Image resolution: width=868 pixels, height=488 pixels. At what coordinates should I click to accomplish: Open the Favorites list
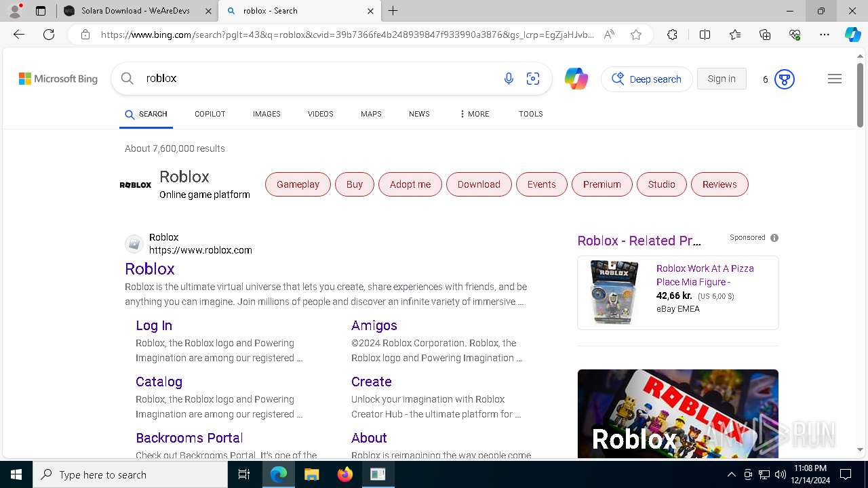pos(735,35)
